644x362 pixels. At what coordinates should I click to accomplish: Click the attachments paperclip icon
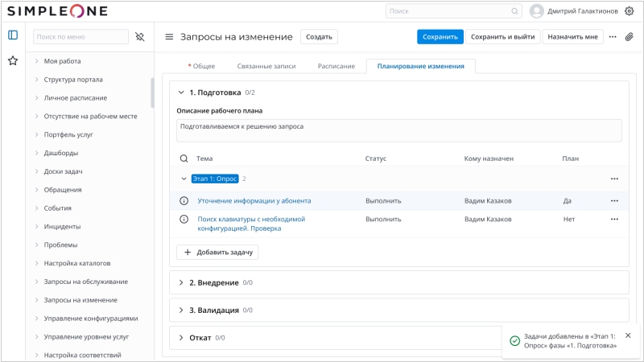pyautogui.click(x=629, y=37)
